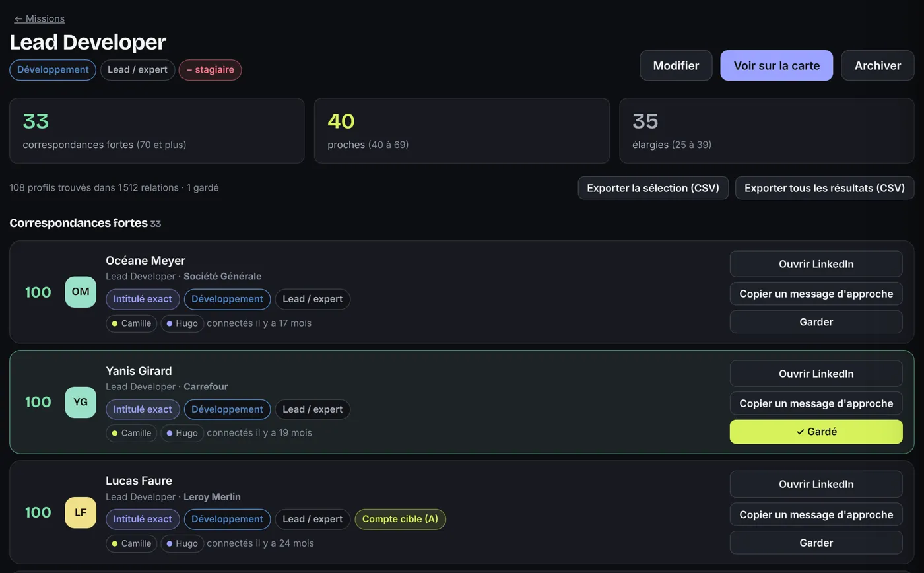Keep Océane Meyer with Garder
The height and width of the screenshot is (573, 924).
[816, 322]
